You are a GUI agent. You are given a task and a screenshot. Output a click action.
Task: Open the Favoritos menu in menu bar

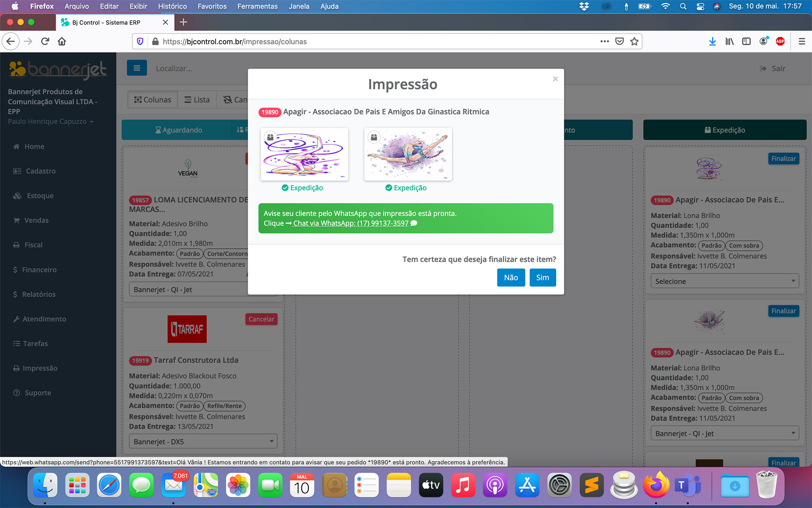coord(212,6)
